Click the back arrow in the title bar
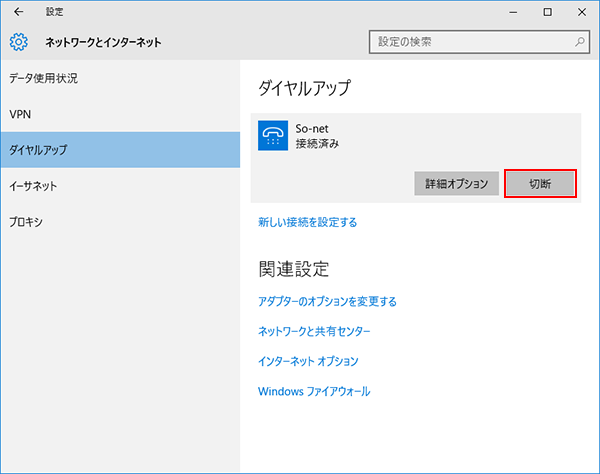The width and height of the screenshot is (600, 474). click(18, 12)
